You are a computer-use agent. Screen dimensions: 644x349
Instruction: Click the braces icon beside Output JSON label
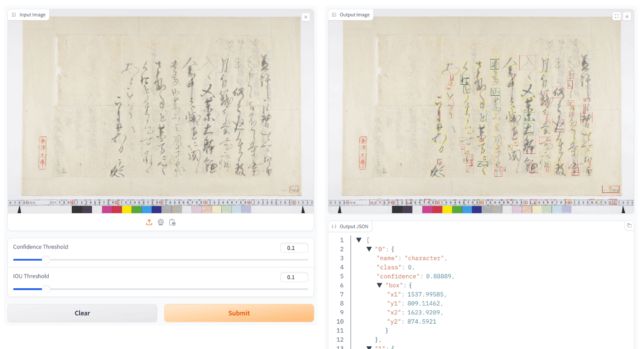tap(334, 227)
